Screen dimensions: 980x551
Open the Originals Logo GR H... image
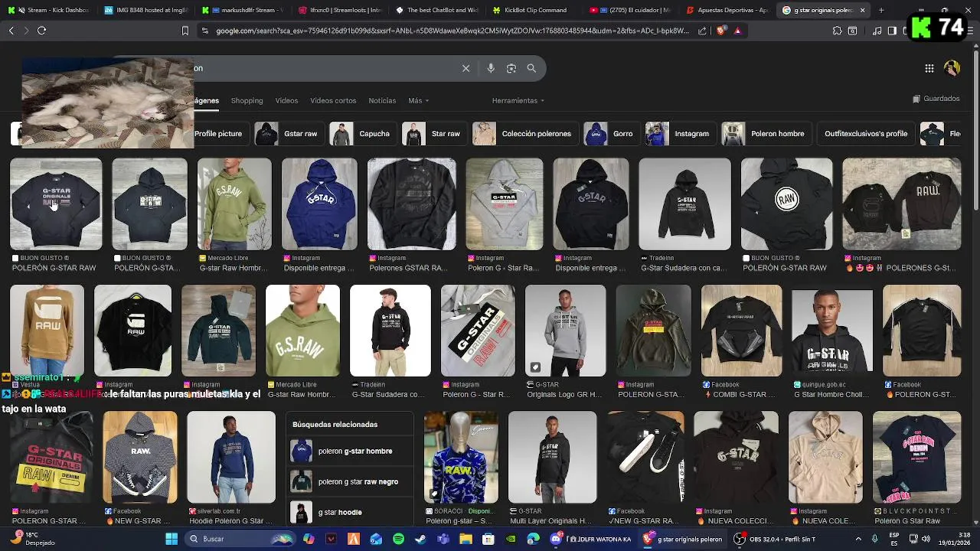[x=565, y=331]
